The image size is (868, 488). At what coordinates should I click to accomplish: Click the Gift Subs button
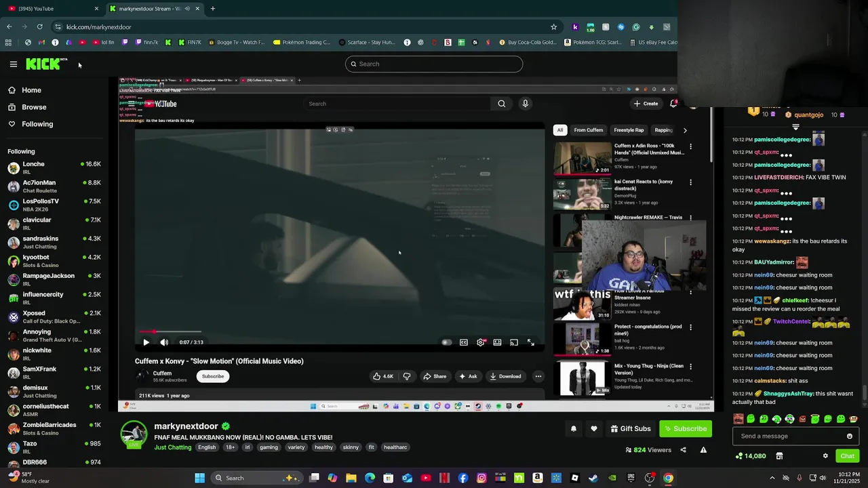[631, 428]
